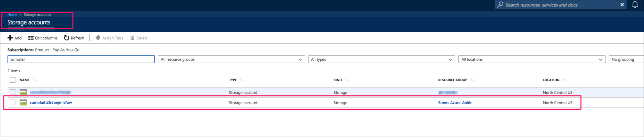Image resolution: width=644 pixels, height=137 pixels.
Task: Open the All resource groups dropdown
Action: point(232,60)
